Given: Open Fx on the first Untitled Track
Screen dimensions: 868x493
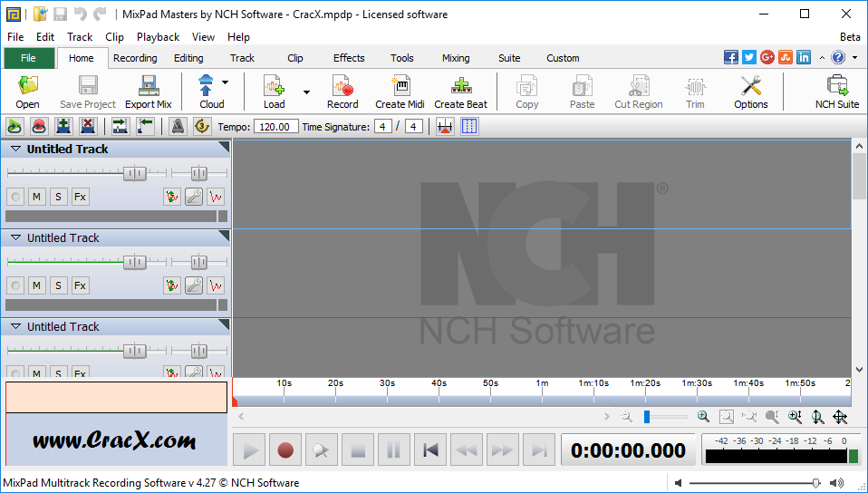Looking at the screenshot, I should [x=80, y=197].
